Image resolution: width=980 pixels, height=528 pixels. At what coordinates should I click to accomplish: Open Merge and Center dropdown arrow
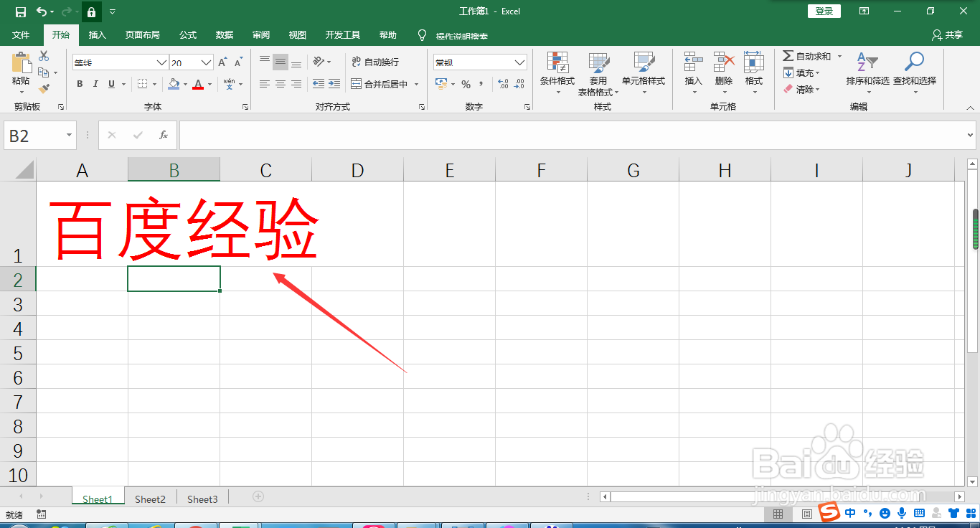tap(416, 84)
